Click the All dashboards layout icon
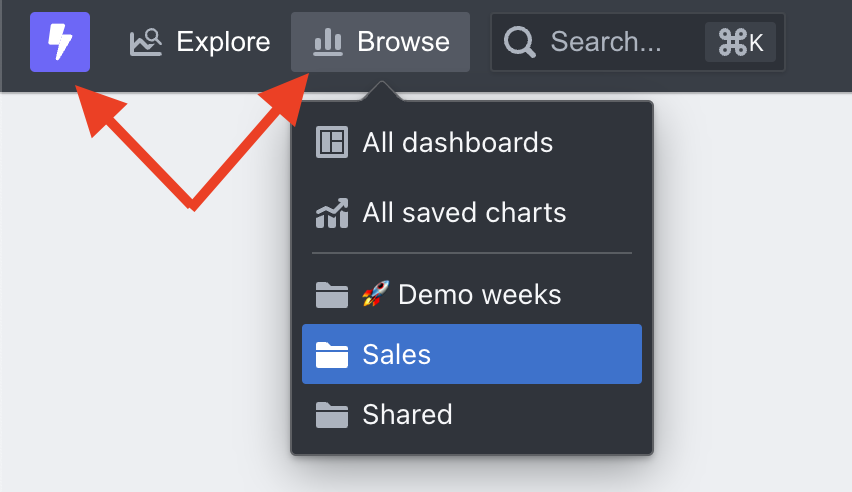 pyautogui.click(x=331, y=142)
